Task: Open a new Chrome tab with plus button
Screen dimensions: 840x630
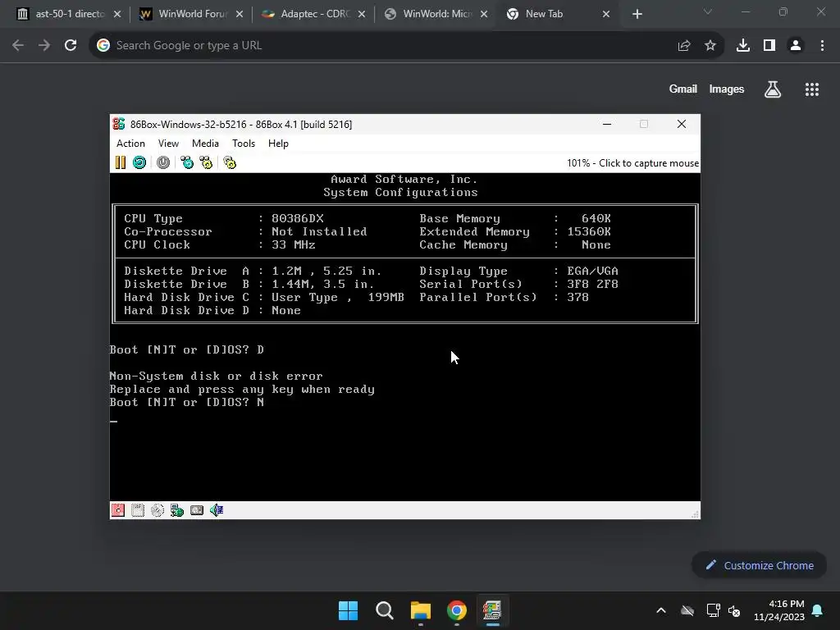Action: coord(637,14)
